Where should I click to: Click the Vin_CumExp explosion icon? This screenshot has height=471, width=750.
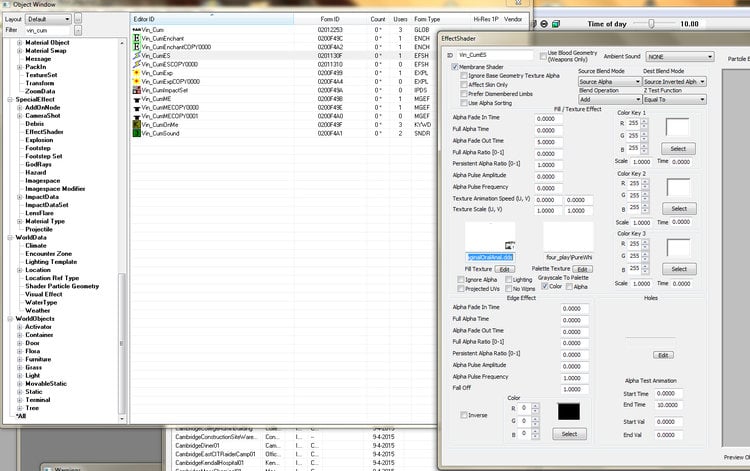click(x=136, y=73)
